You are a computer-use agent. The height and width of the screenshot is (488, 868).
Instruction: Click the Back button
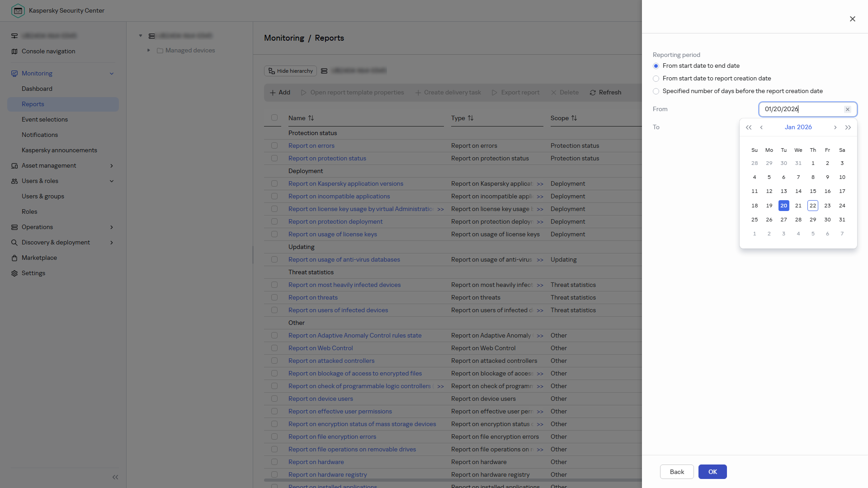click(x=677, y=472)
